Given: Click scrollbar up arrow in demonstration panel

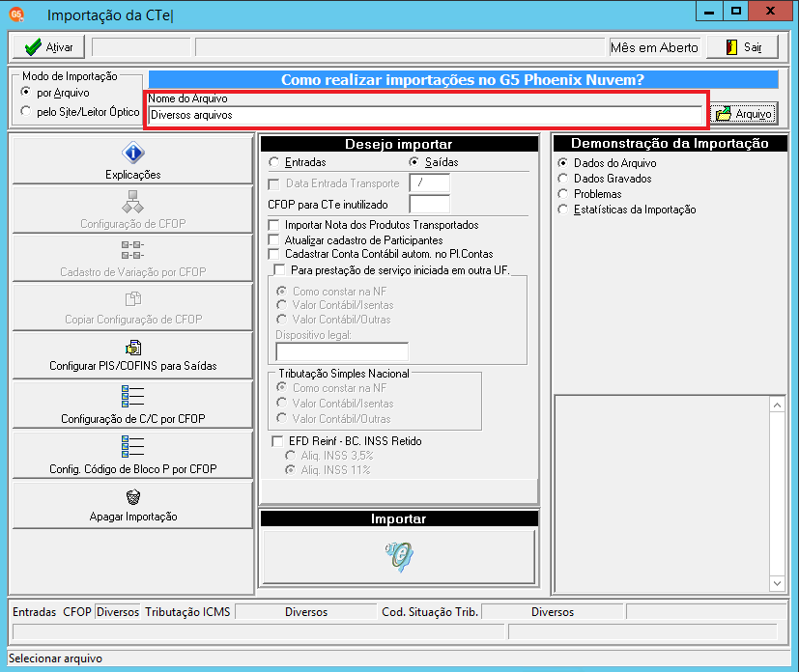Looking at the screenshot, I should click(x=777, y=406).
